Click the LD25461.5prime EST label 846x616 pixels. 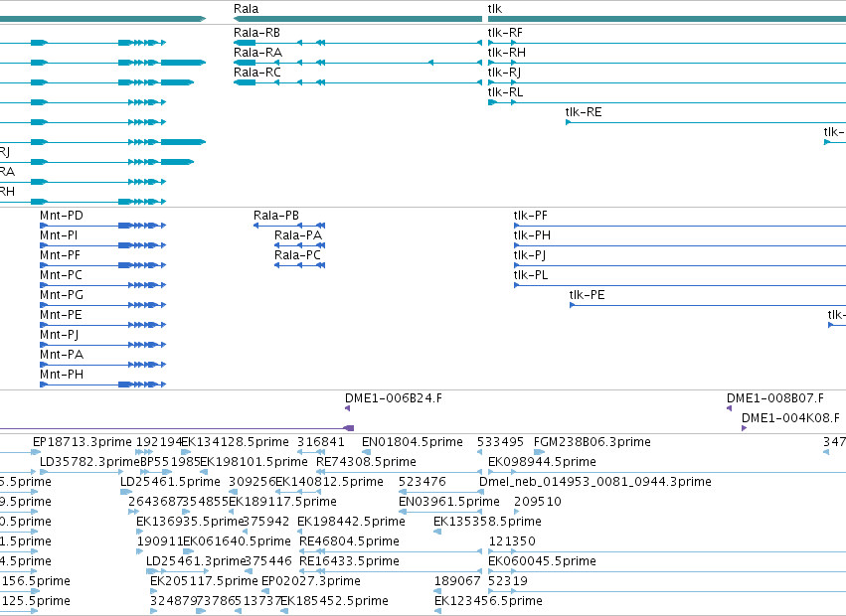click(x=171, y=482)
